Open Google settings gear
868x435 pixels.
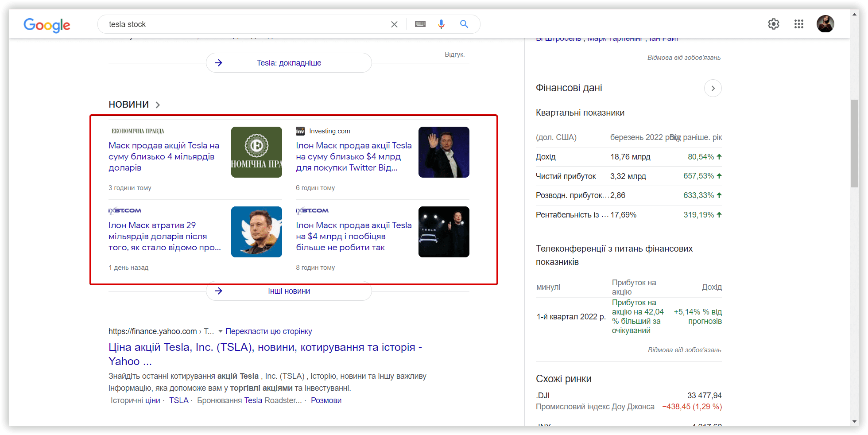[x=774, y=24]
